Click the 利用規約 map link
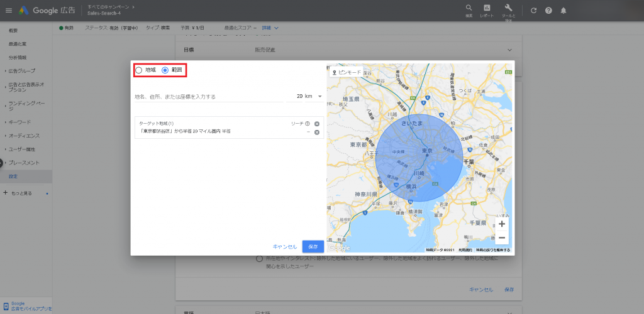The height and width of the screenshot is (314, 644). point(465,250)
